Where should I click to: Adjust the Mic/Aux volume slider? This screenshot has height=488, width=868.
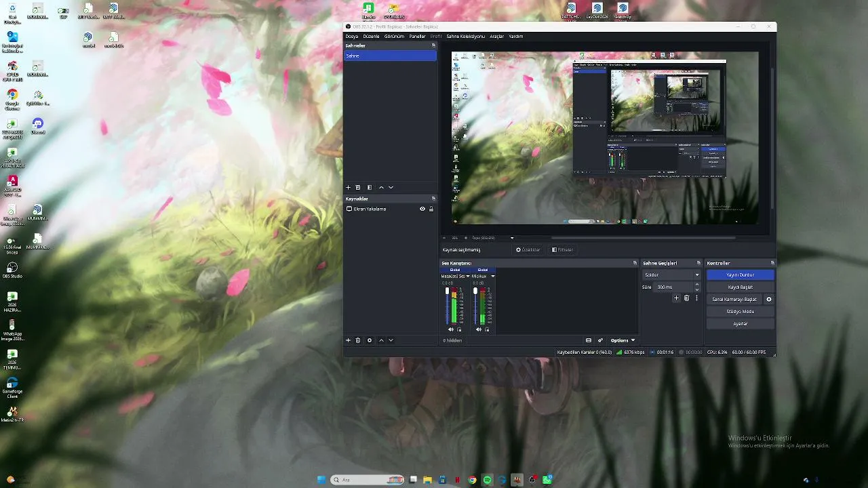475,306
